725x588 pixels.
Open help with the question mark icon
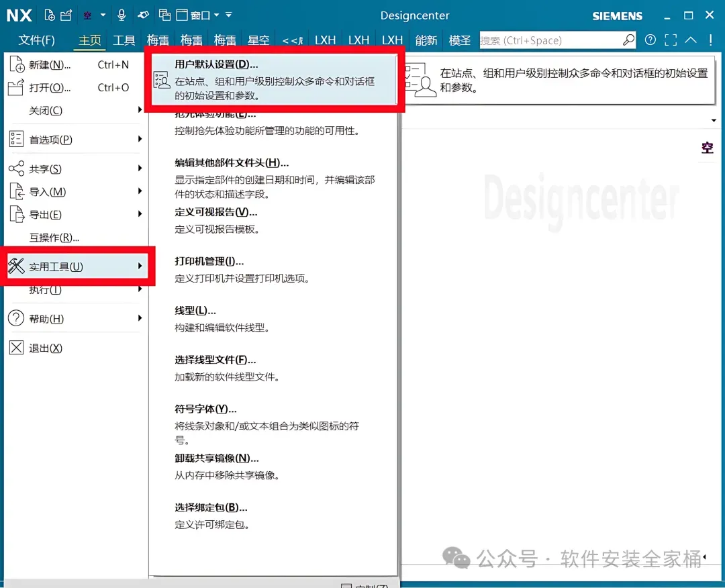click(x=650, y=40)
